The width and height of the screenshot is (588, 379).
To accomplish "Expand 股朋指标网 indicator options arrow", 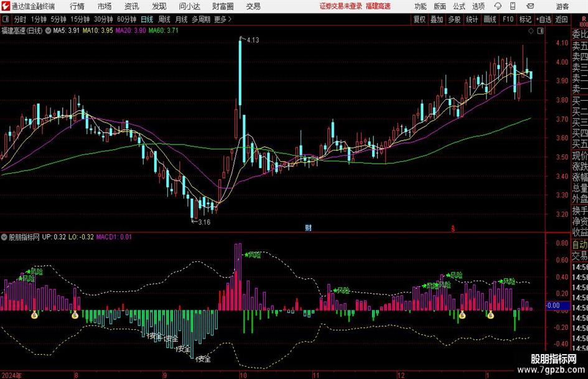I will click(x=4, y=237).
